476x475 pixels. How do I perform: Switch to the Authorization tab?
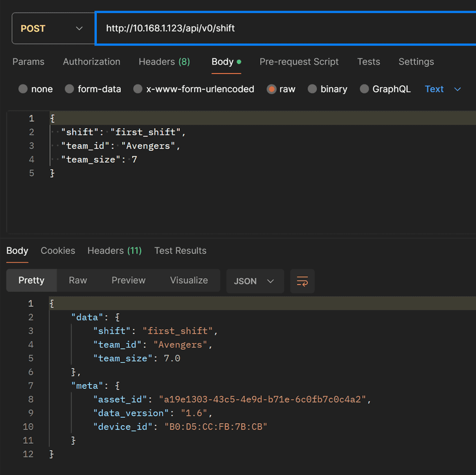(x=91, y=62)
